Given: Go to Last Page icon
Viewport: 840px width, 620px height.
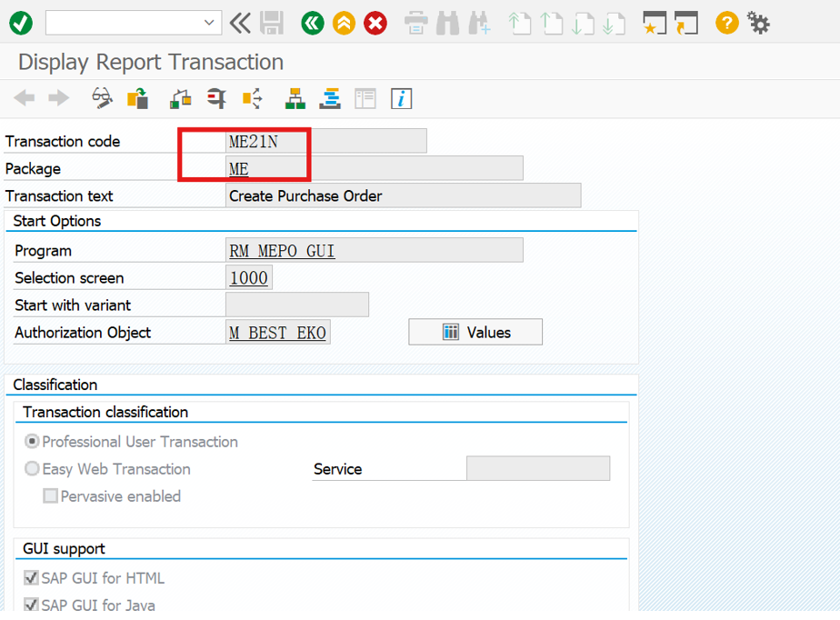Looking at the screenshot, I should pos(614,23).
